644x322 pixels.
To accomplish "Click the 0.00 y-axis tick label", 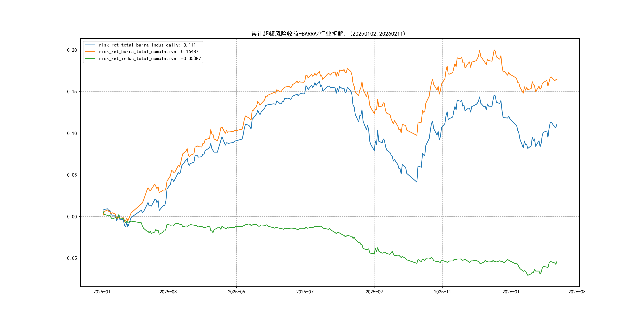I will [x=72, y=217].
